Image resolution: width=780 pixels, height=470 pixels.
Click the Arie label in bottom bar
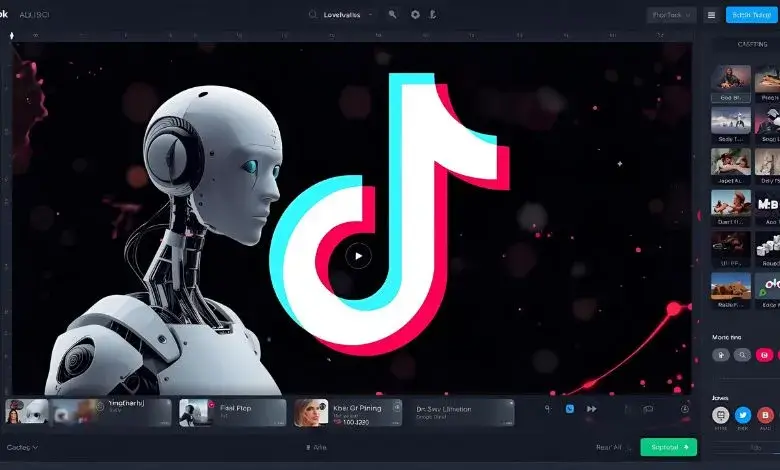tap(316, 448)
